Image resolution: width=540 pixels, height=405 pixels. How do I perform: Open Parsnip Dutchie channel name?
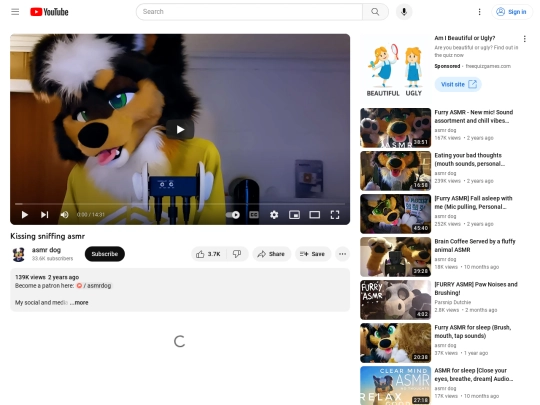pyautogui.click(x=453, y=302)
